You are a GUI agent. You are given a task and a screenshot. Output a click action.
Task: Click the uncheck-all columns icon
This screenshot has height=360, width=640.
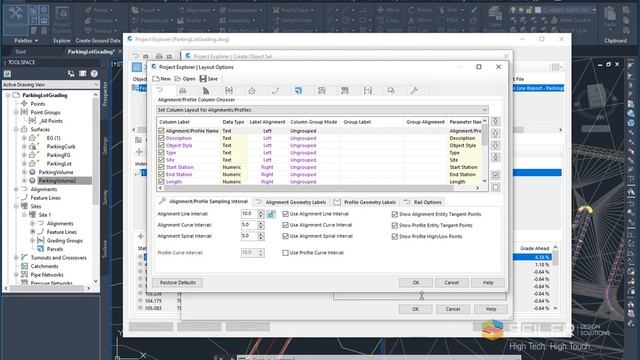point(496,187)
